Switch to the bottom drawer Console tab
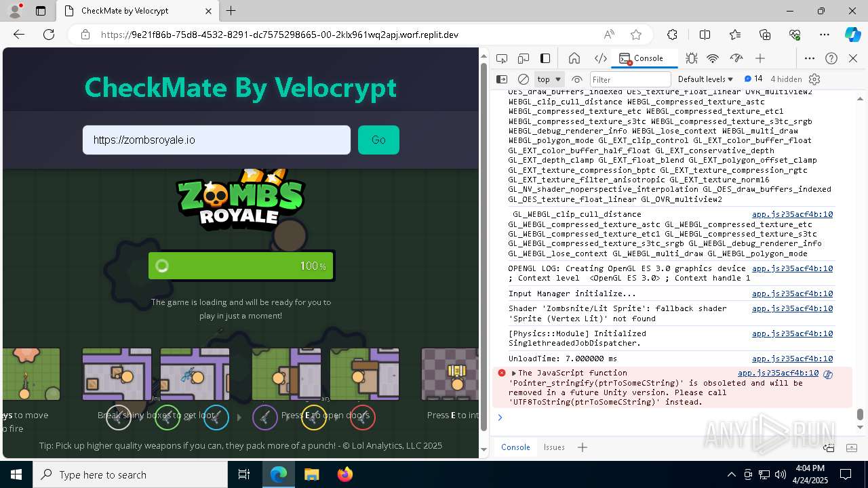The width and height of the screenshot is (868, 488). pyautogui.click(x=515, y=447)
